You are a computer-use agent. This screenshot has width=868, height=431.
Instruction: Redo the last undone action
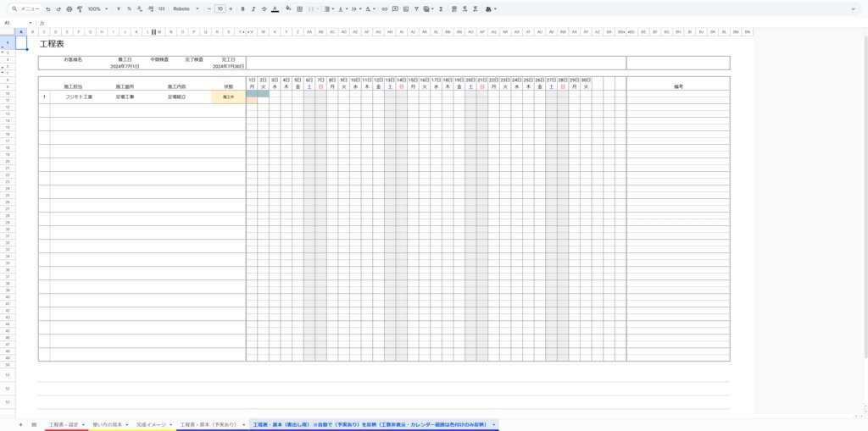(58, 9)
